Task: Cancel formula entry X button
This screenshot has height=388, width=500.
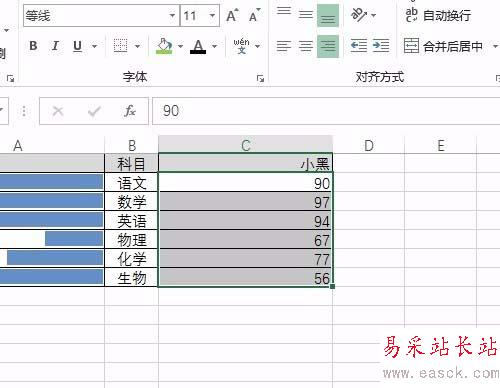Action: pyautogui.click(x=58, y=111)
